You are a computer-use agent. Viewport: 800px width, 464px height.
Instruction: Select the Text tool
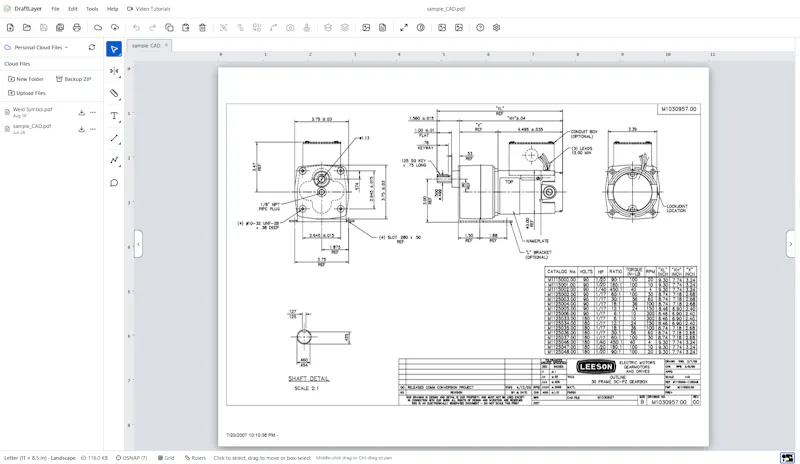[114, 116]
